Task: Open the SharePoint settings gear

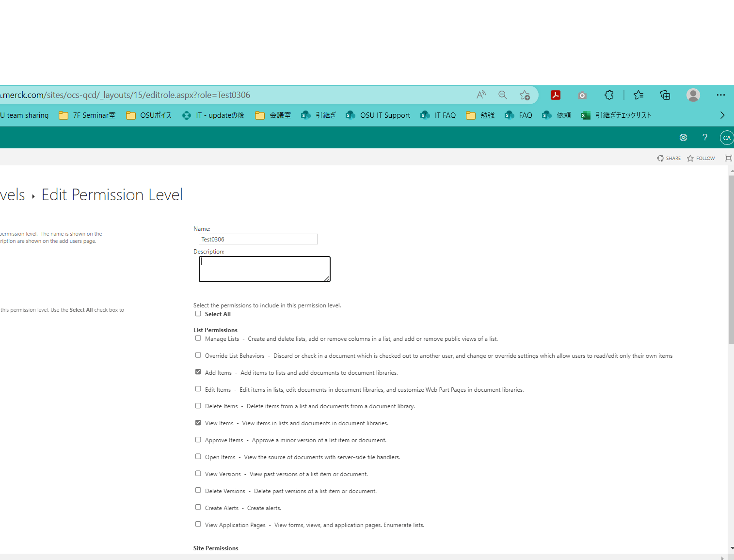Action: pos(683,138)
